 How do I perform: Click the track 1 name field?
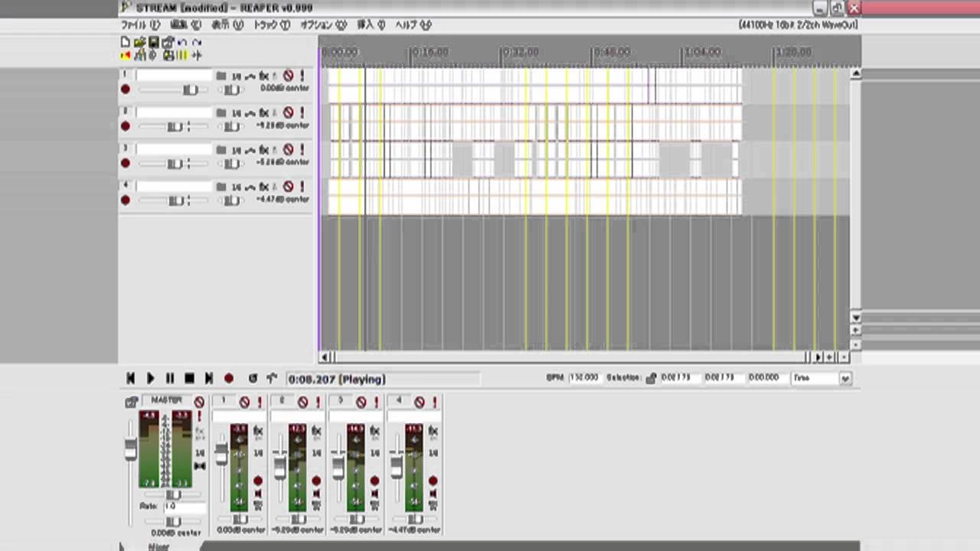[x=174, y=76]
